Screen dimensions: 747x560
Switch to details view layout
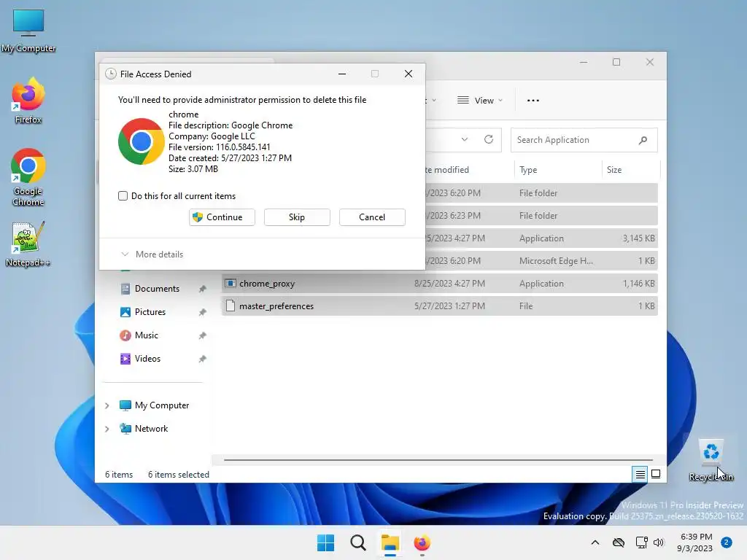click(x=640, y=474)
